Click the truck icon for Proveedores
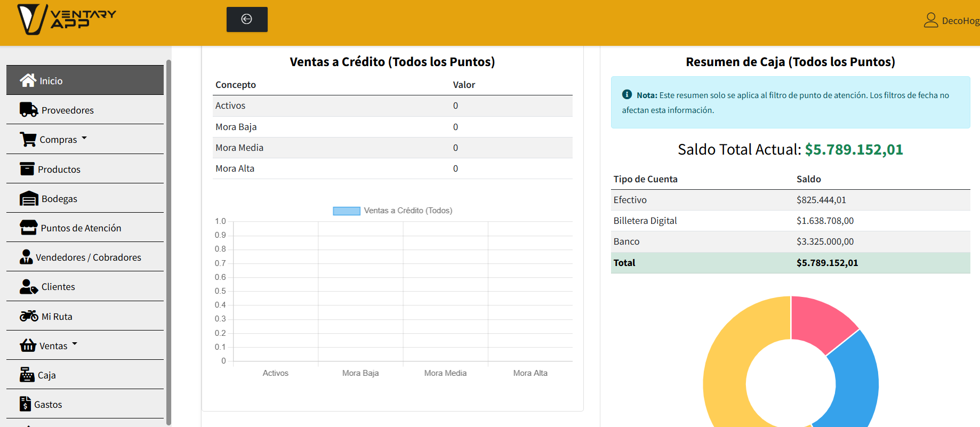 (x=29, y=110)
